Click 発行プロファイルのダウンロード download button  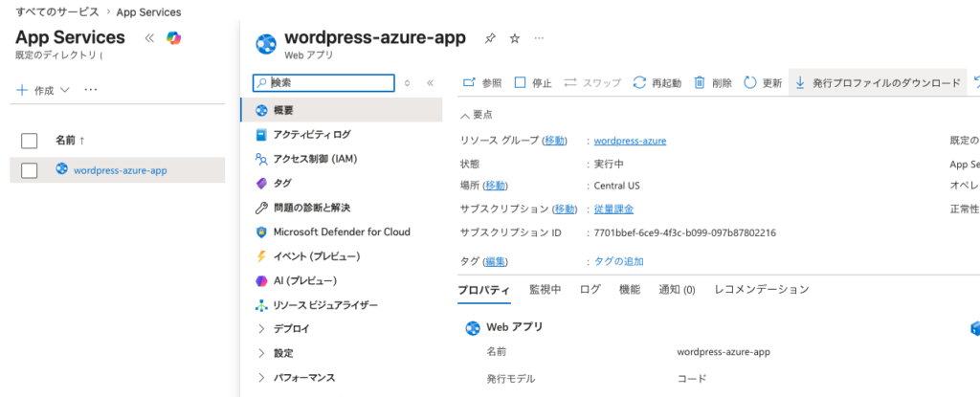(878, 83)
